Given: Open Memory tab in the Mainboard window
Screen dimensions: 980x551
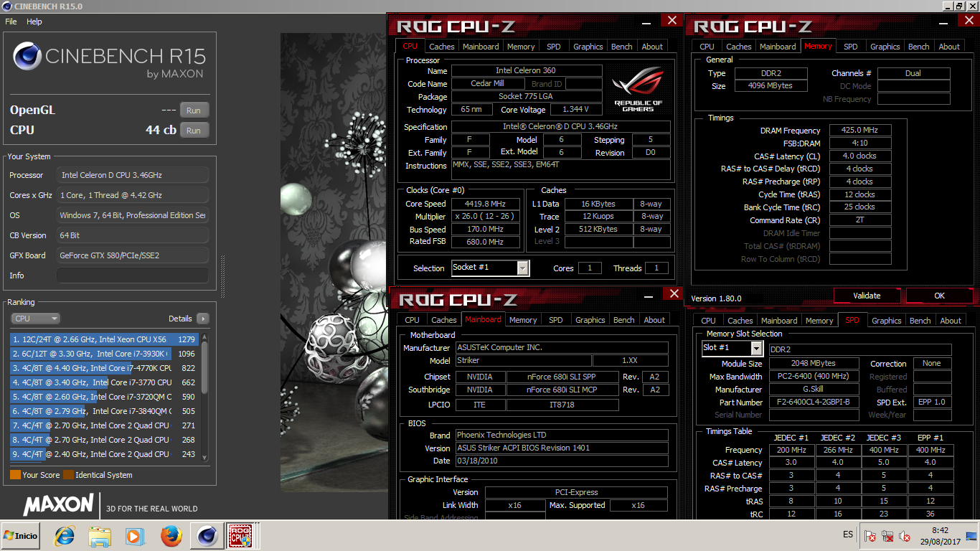Looking at the screenshot, I should (523, 320).
